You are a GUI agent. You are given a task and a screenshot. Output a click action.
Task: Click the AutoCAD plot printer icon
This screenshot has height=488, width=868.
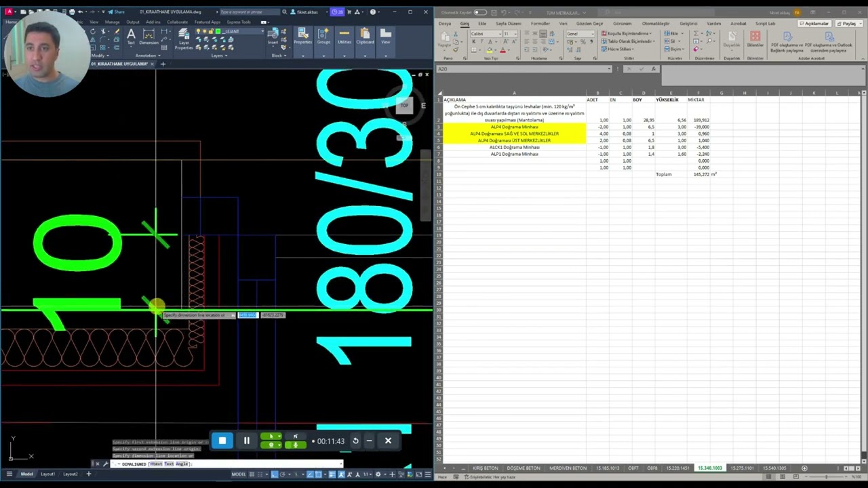(71, 12)
